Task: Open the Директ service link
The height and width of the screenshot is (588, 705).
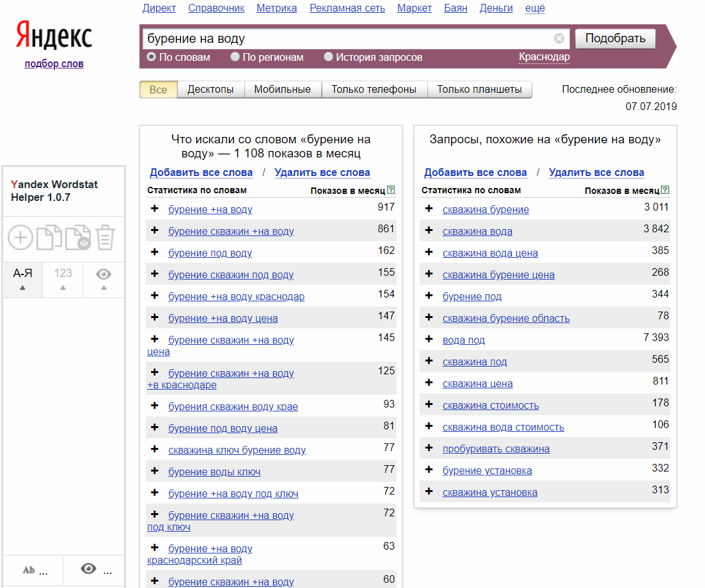Action: 159,8
